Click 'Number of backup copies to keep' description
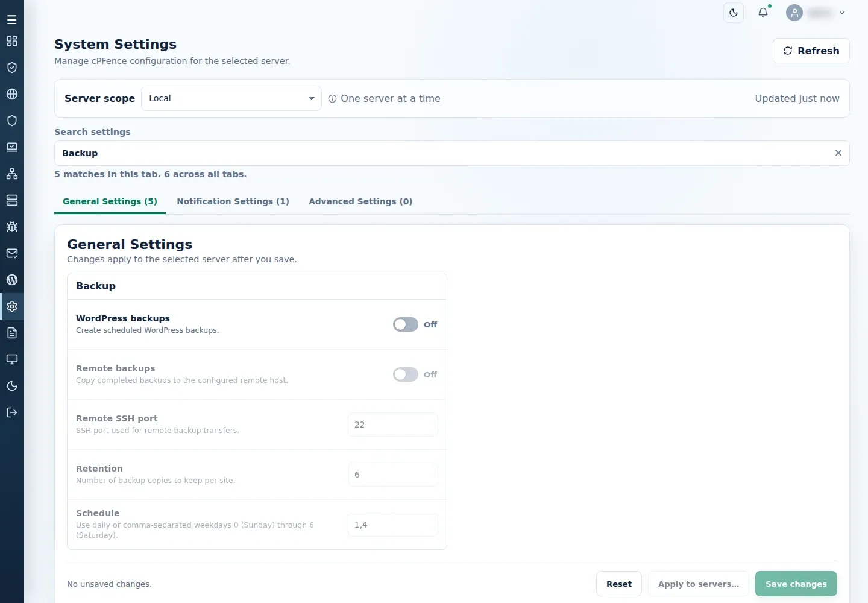The width and height of the screenshot is (868, 603). (155, 481)
